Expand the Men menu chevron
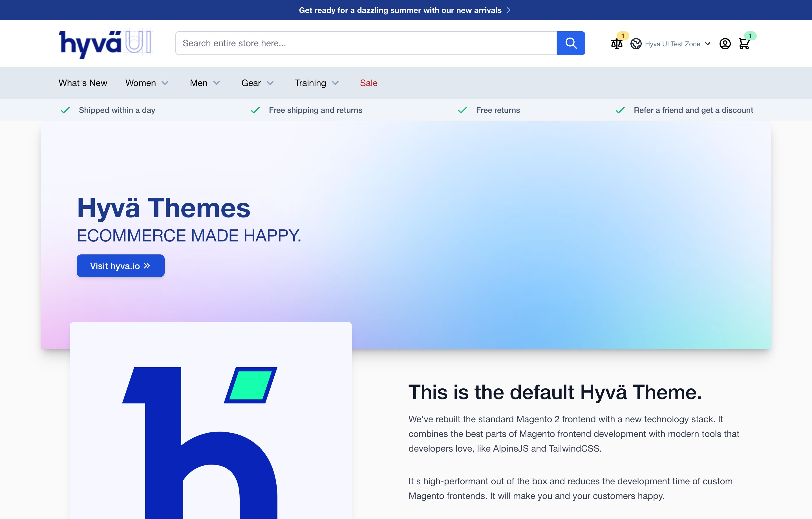 217,83
